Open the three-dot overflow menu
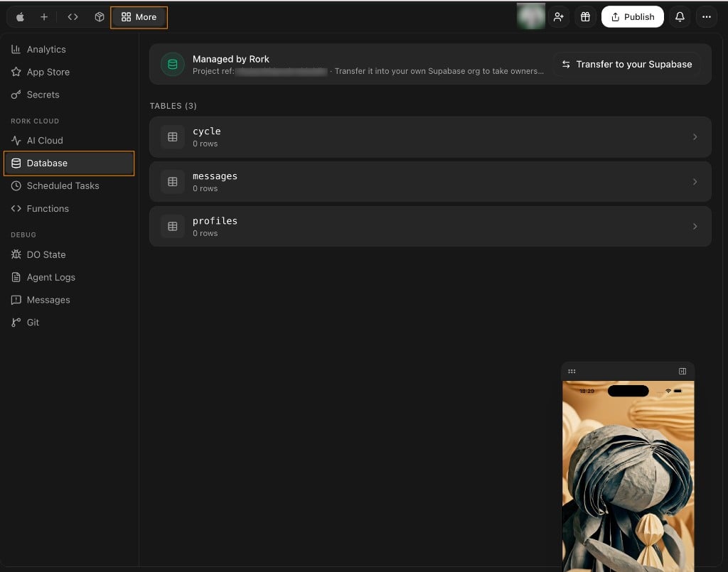This screenshot has width=728, height=572. [706, 17]
